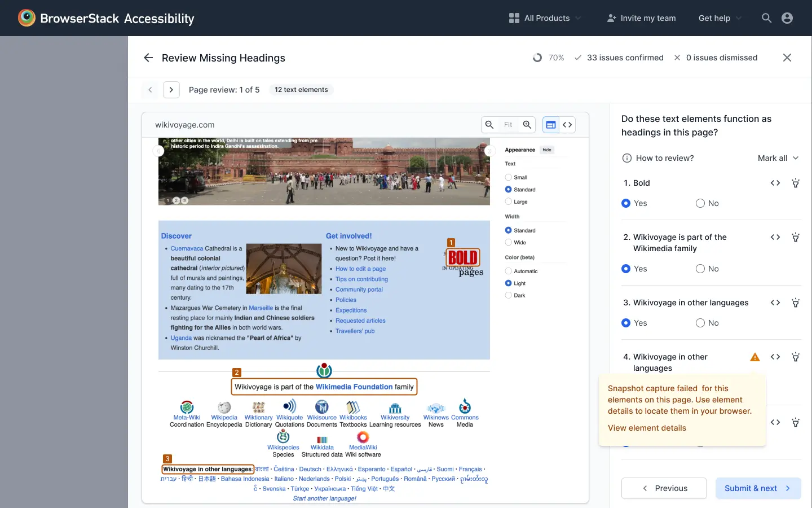Click the Submit & next button

click(x=758, y=488)
